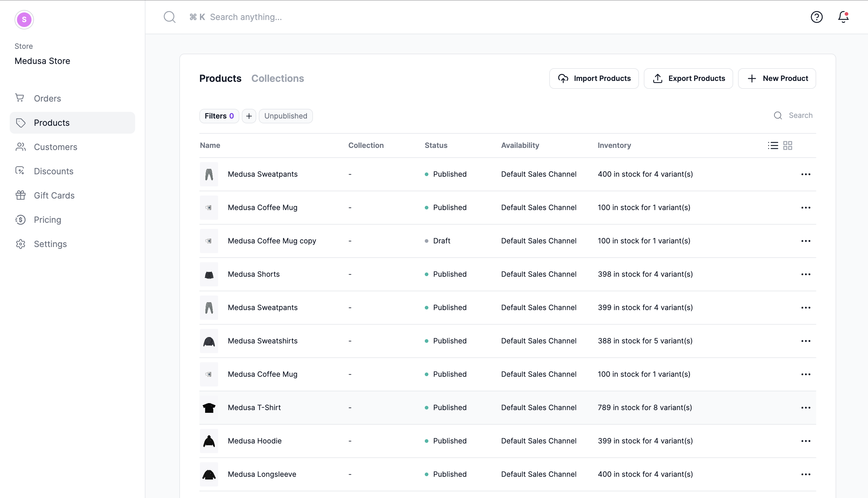Screen dimensions: 868x498
Task: Click the Export Products button
Action: click(x=688, y=78)
